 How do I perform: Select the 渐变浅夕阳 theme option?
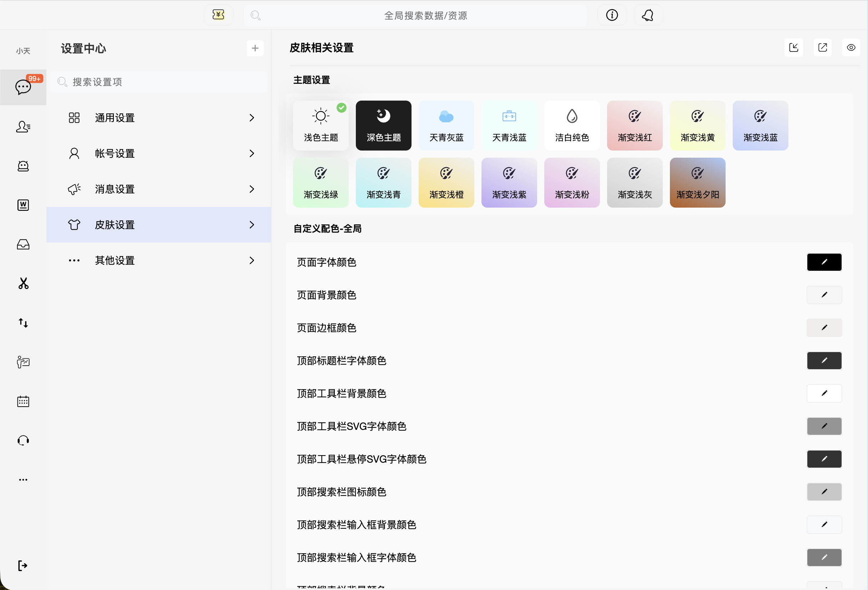697,183
